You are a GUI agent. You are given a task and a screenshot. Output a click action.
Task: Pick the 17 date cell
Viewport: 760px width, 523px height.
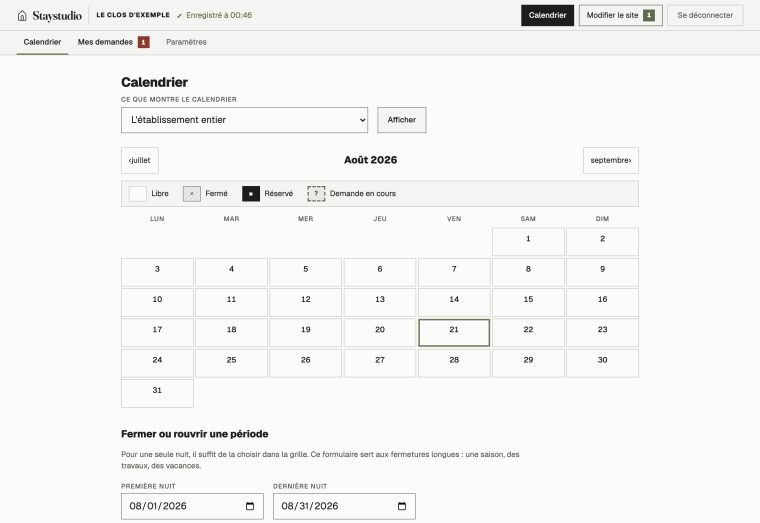(157, 333)
